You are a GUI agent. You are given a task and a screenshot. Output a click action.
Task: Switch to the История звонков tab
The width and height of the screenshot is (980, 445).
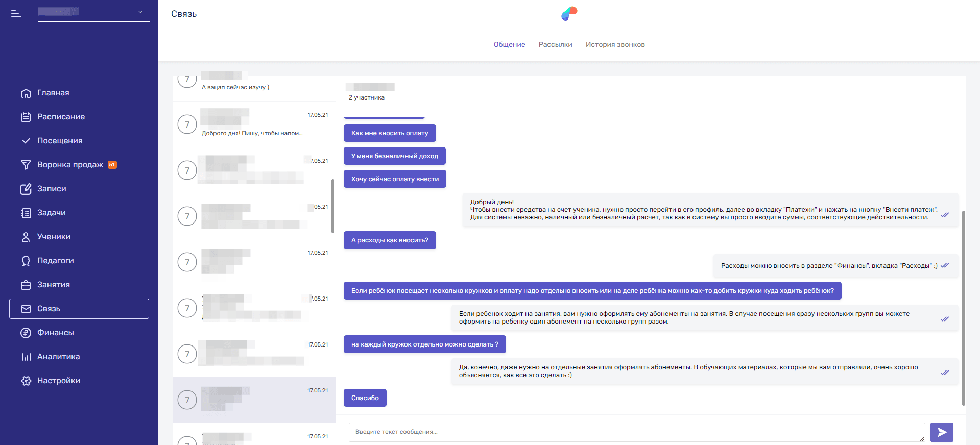tap(615, 45)
